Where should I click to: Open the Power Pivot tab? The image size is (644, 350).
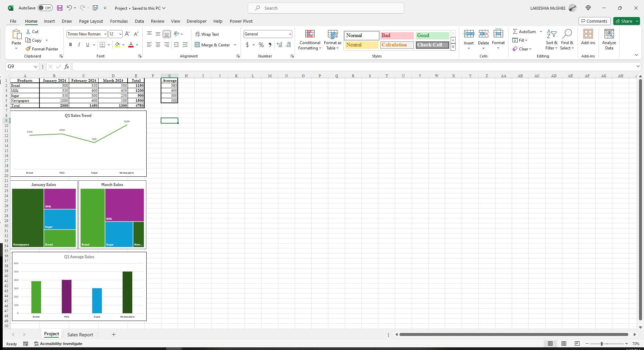[x=241, y=21]
